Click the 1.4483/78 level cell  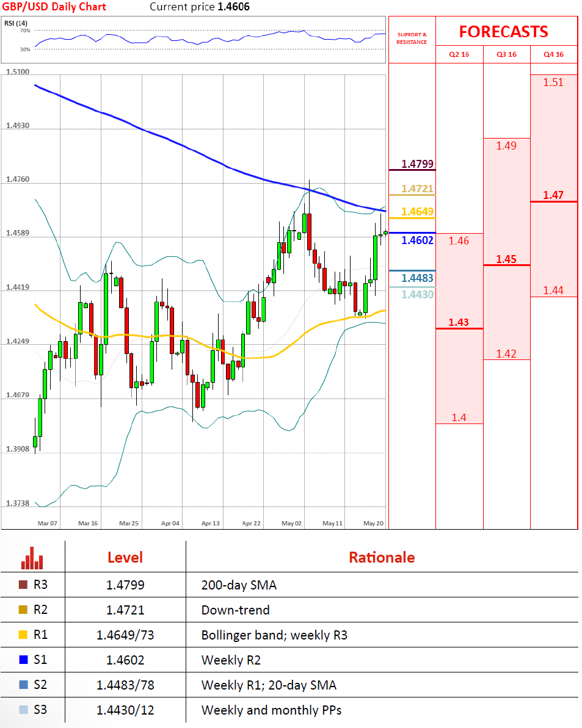(x=125, y=685)
